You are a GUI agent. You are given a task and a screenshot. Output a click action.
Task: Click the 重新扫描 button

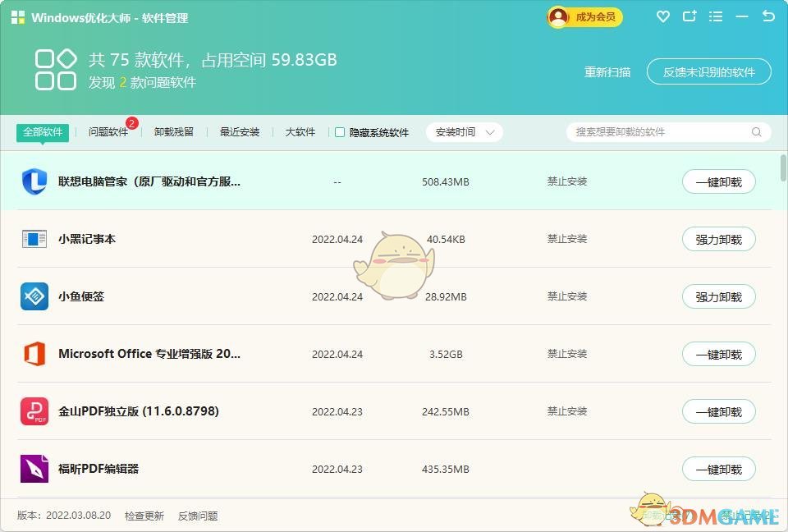(607, 71)
